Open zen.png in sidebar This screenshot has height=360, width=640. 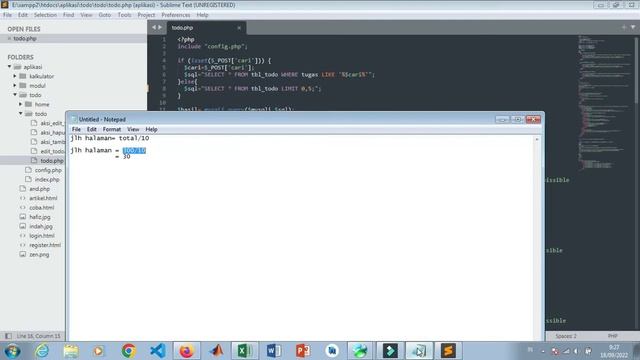39,254
